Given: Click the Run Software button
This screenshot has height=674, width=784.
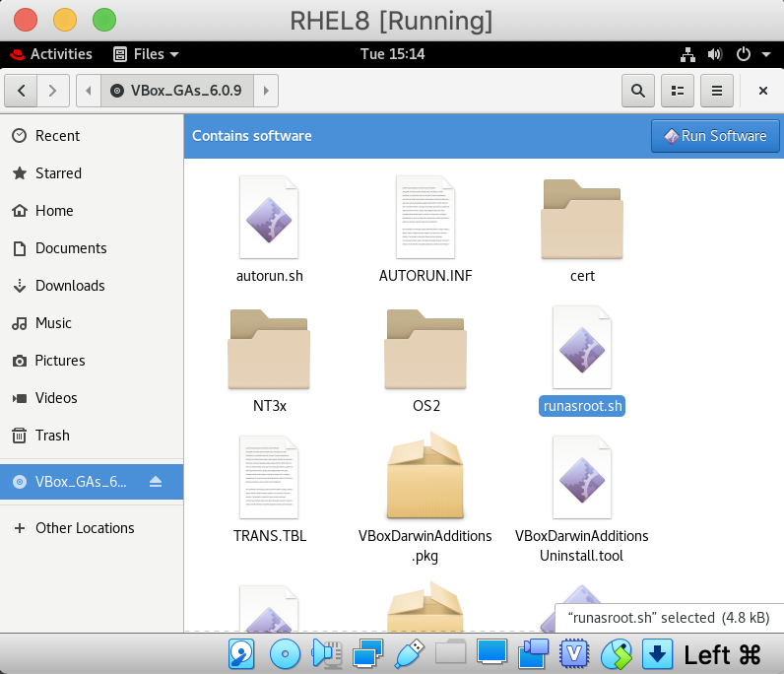Looking at the screenshot, I should coord(715,136).
